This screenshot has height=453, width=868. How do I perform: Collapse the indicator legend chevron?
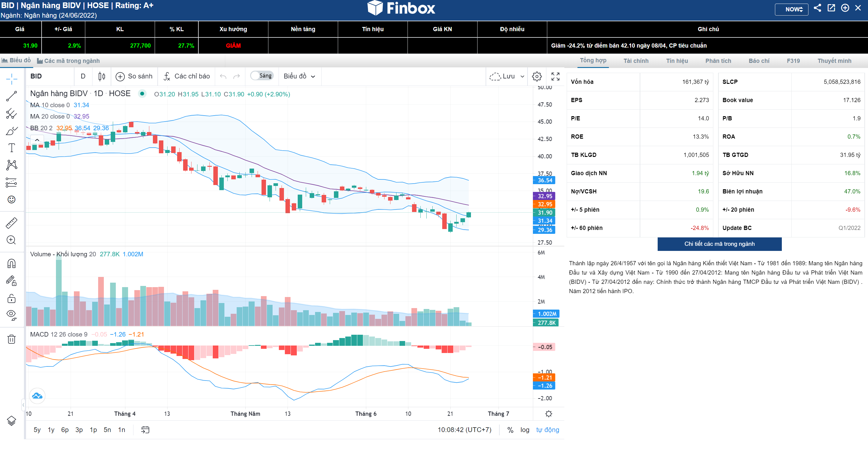coord(37,140)
